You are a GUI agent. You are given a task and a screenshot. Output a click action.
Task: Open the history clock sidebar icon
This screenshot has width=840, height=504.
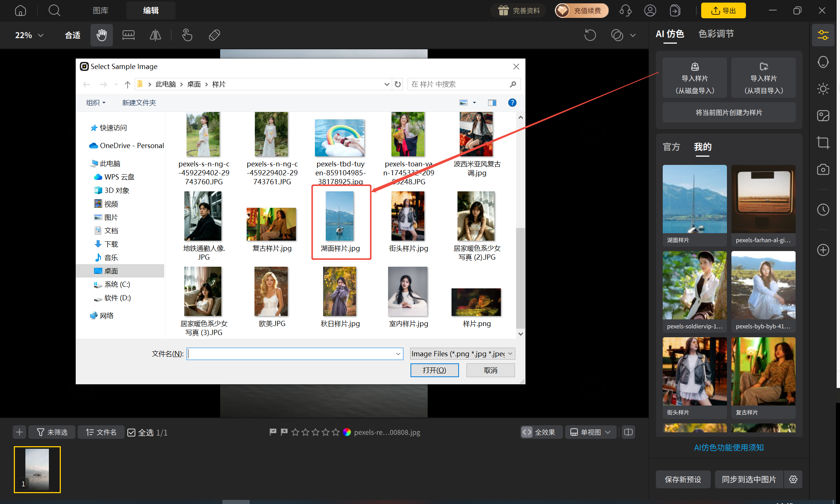click(823, 210)
